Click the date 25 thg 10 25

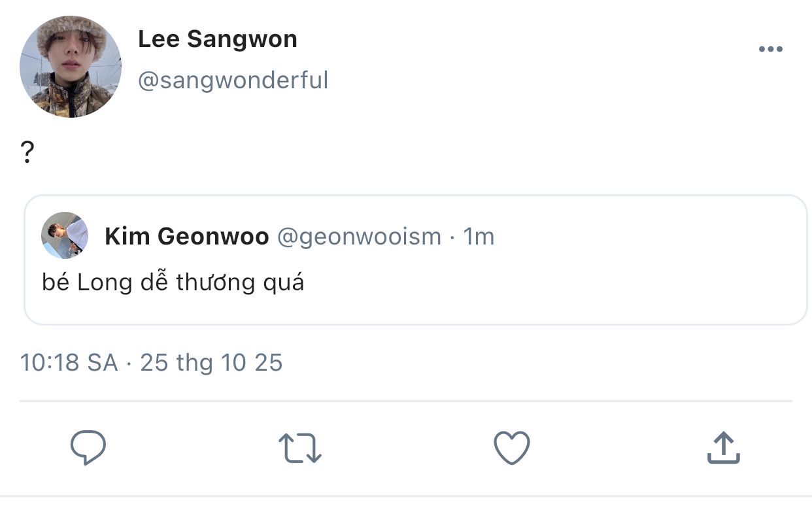(211, 362)
